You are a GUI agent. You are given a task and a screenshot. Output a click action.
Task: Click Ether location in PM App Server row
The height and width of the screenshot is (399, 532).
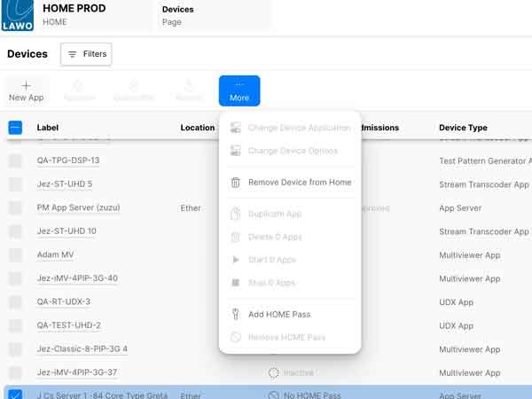point(191,208)
